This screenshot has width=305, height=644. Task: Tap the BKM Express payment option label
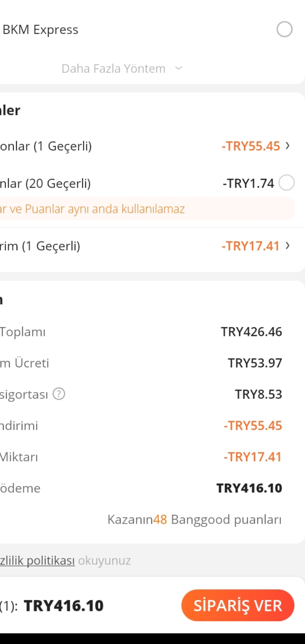point(41,30)
